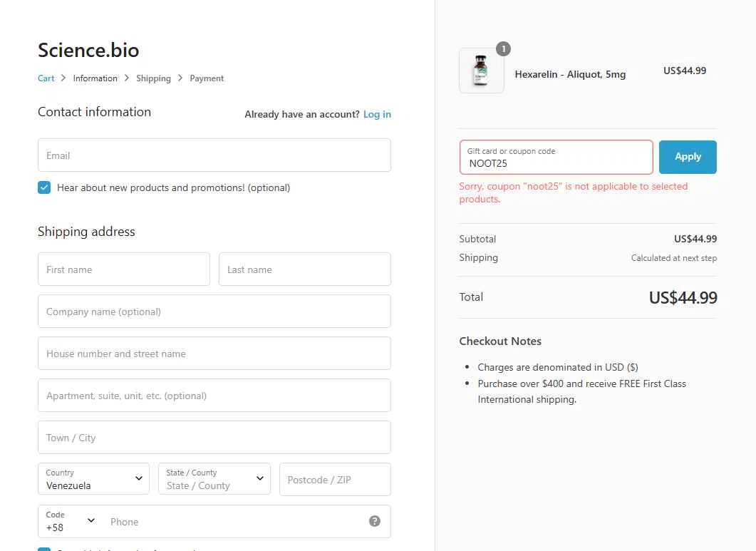Screen dimensions: 756x551
Task: Focus the First name field
Action: (124, 269)
